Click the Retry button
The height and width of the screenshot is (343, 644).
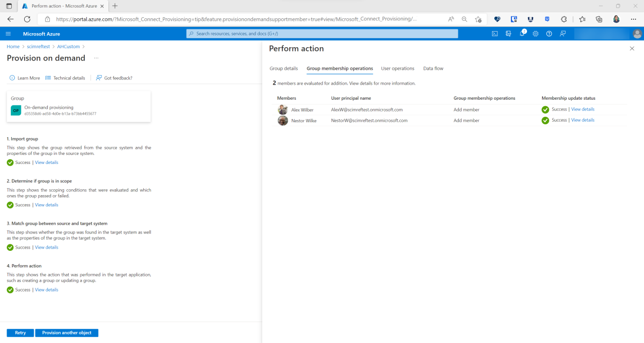[x=20, y=333]
